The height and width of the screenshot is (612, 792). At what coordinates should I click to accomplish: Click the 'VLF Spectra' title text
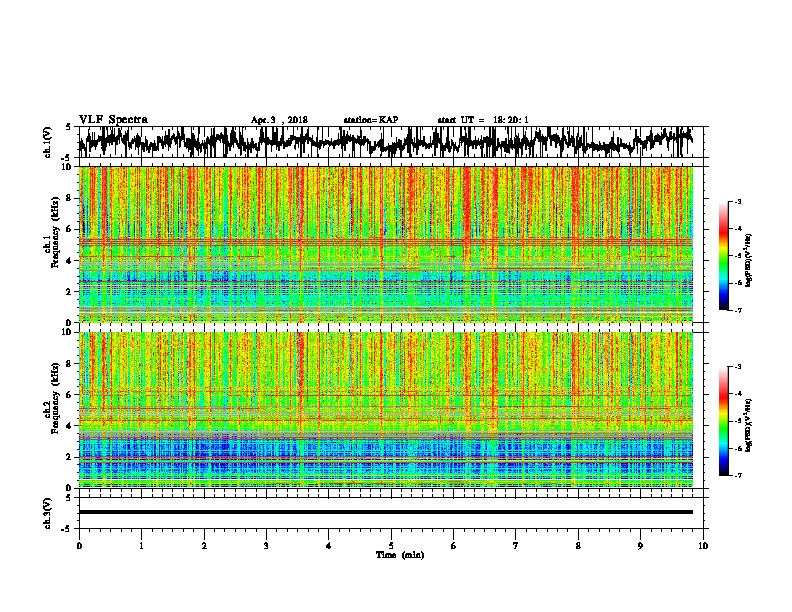click(x=113, y=120)
